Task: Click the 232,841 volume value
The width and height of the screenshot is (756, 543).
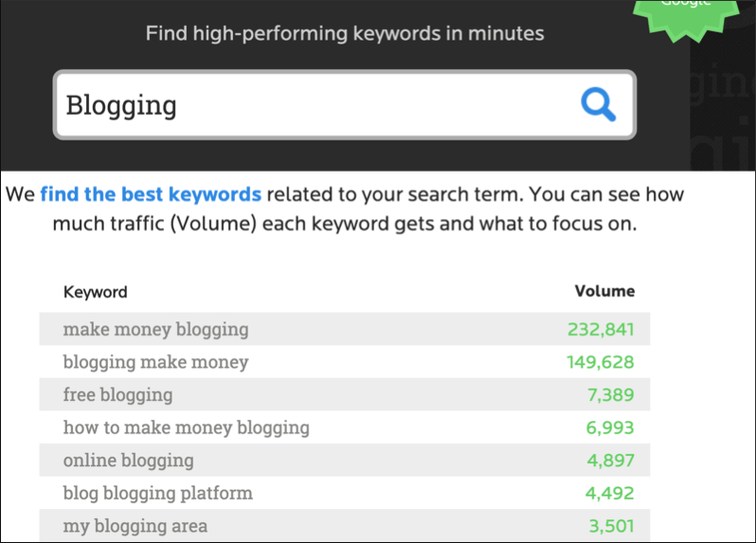Action: click(x=601, y=330)
